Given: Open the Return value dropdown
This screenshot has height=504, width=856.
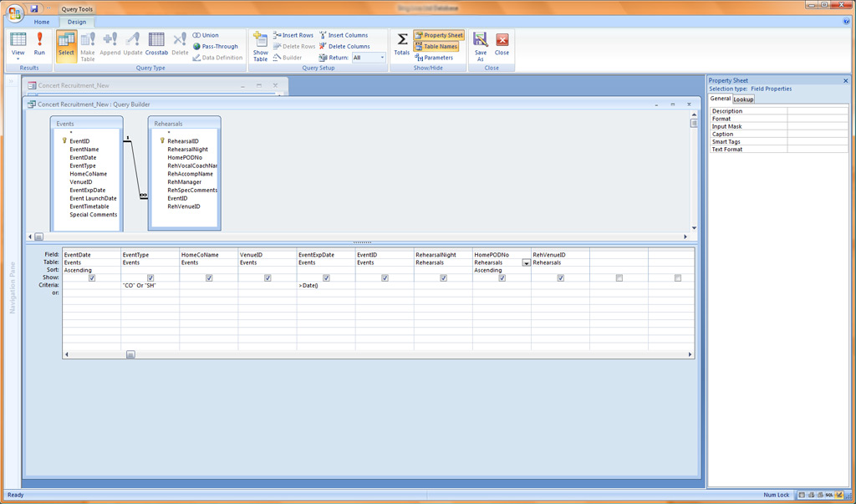Looking at the screenshot, I should tap(382, 58).
